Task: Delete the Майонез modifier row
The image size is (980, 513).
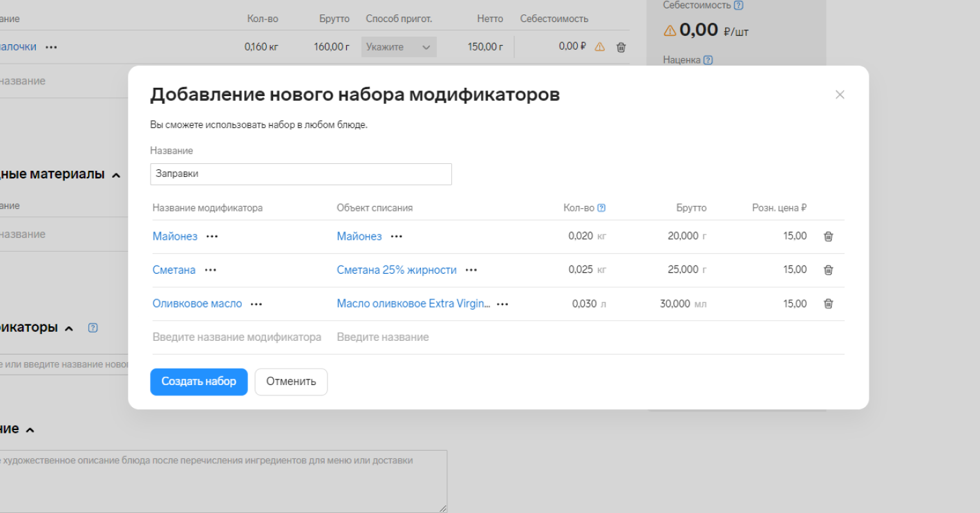Action: pyautogui.click(x=829, y=236)
